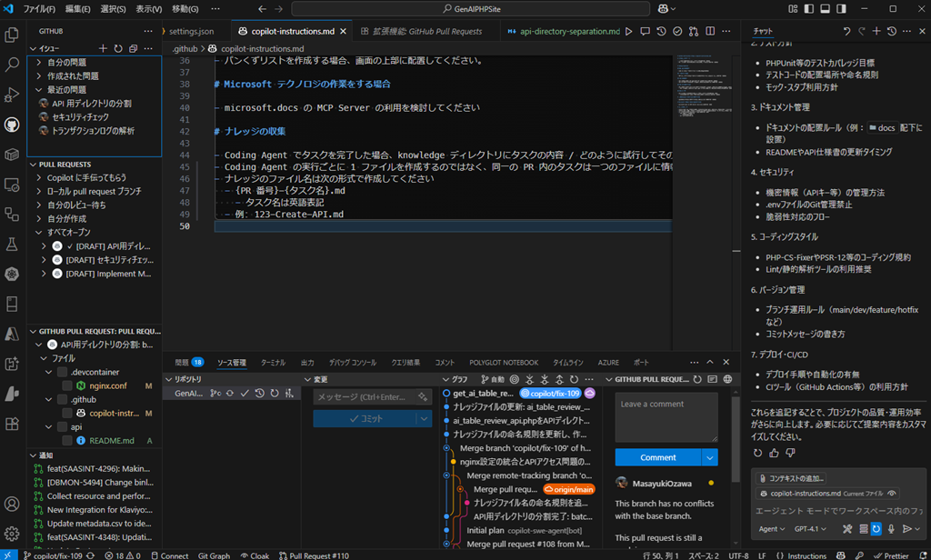Toggle the primary side bar visibility
Viewport: 931px width, 560px height.
809,9
